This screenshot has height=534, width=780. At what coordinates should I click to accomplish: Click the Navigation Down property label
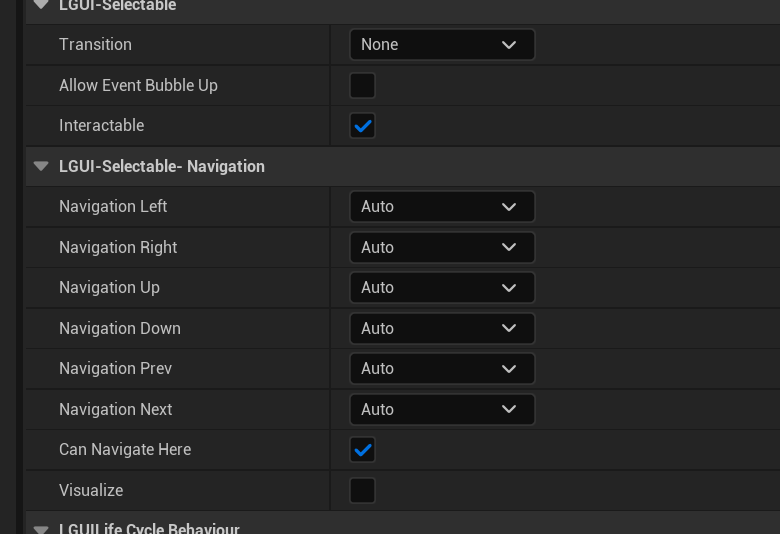(x=120, y=328)
